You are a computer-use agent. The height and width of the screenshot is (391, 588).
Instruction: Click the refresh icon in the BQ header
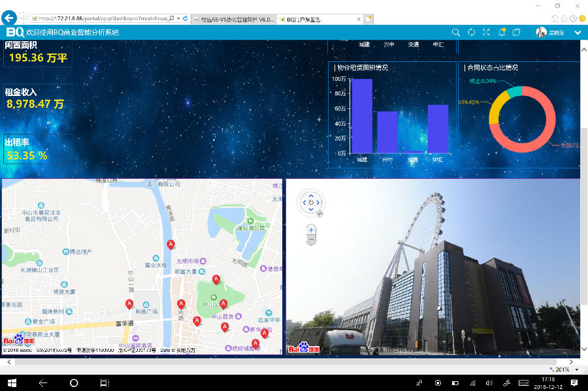click(471, 32)
